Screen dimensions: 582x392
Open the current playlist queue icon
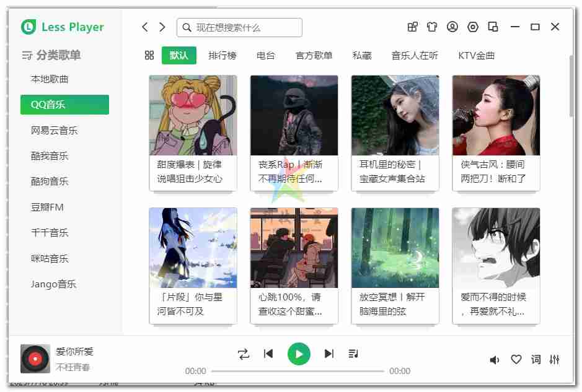click(x=353, y=354)
